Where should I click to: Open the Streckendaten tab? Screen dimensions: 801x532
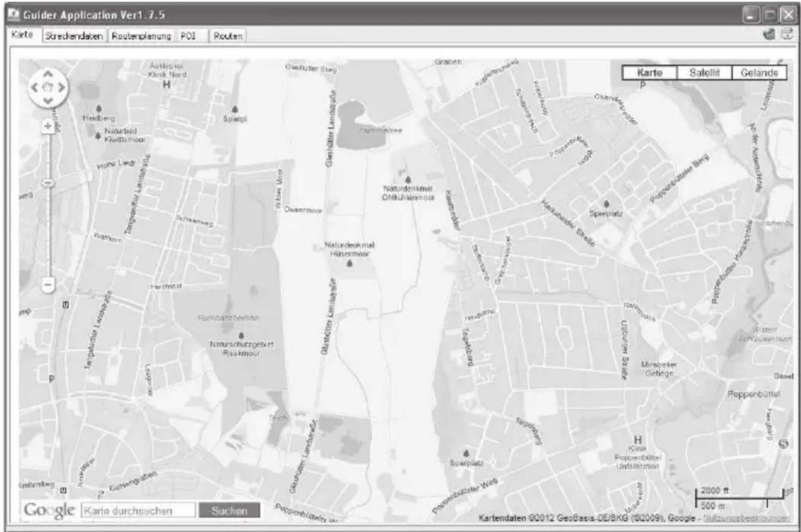click(74, 36)
